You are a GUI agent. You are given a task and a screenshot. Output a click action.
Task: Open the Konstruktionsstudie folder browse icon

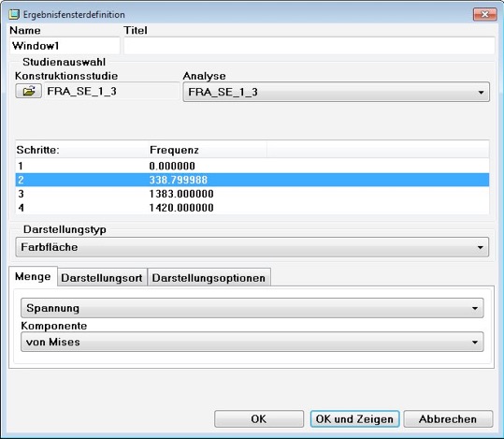(x=29, y=91)
